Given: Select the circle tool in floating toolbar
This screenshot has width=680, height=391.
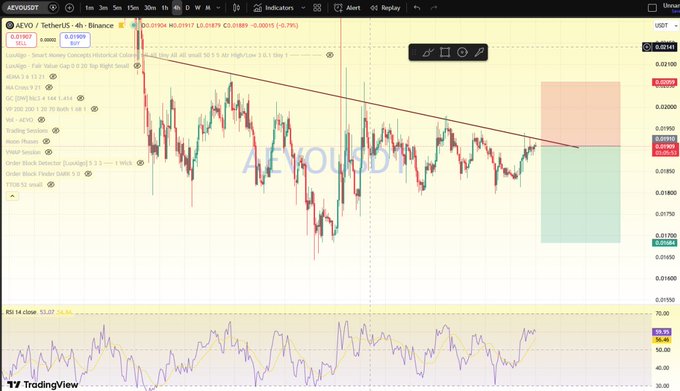Looking at the screenshot, I should pyautogui.click(x=462, y=52).
